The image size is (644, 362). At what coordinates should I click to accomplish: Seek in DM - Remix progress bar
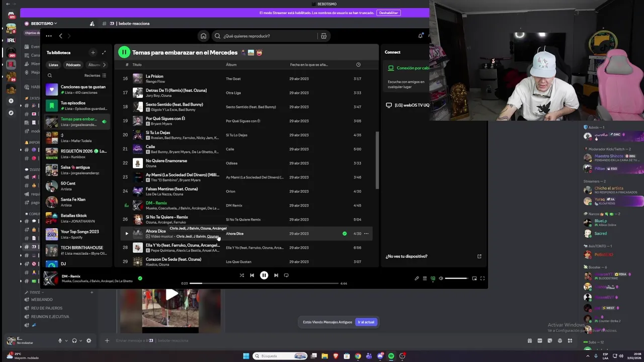click(264, 283)
